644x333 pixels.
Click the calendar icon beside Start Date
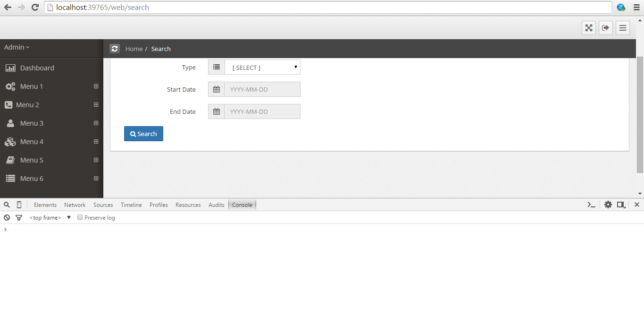pyautogui.click(x=216, y=89)
